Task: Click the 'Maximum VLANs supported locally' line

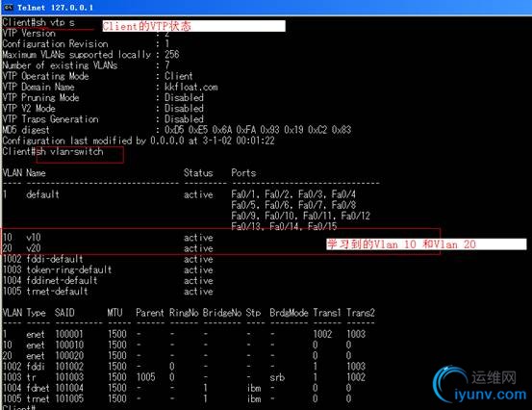Action: point(90,54)
